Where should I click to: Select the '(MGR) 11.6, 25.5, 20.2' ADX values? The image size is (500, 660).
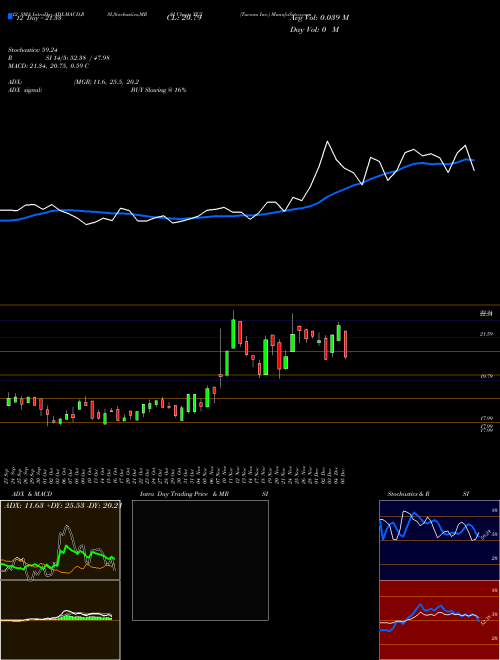coord(106,82)
